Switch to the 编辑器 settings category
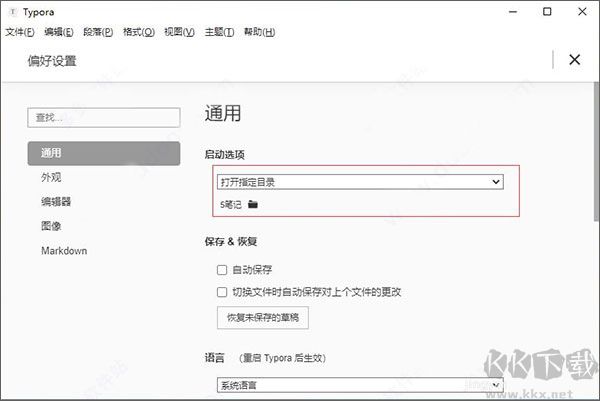Screen dimensions: 600x401 [x=56, y=202]
